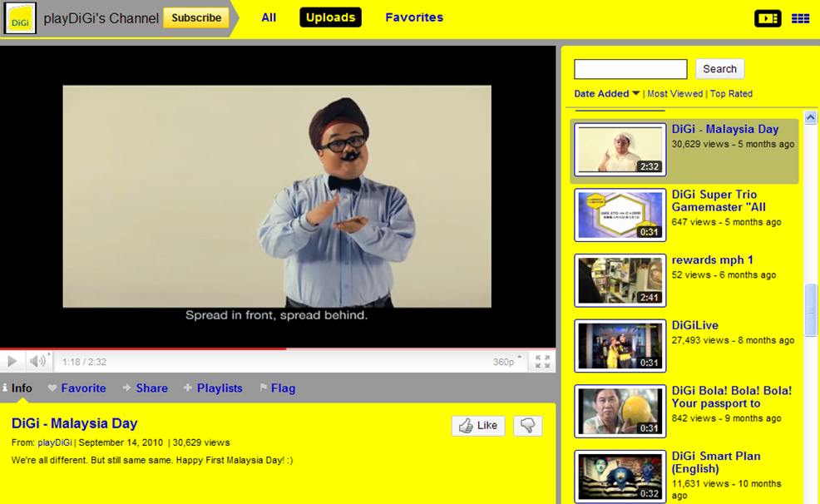Image resolution: width=820 pixels, height=504 pixels.
Task: Open the Info tab below the video
Action: tap(17, 388)
